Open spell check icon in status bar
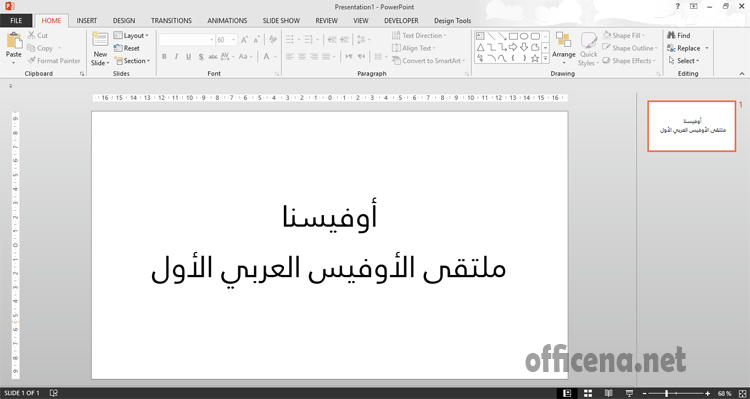Viewport: 750px width, 399px height. 54,393
